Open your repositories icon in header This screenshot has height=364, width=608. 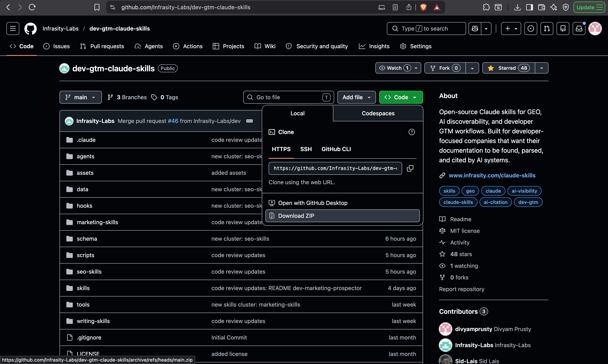click(x=563, y=29)
